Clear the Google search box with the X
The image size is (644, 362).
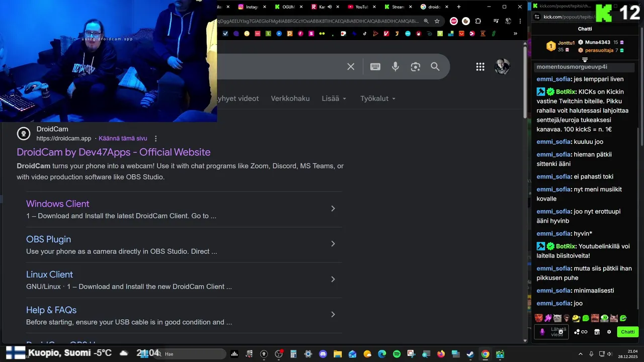pyautogui.click(x=351, y=66)
